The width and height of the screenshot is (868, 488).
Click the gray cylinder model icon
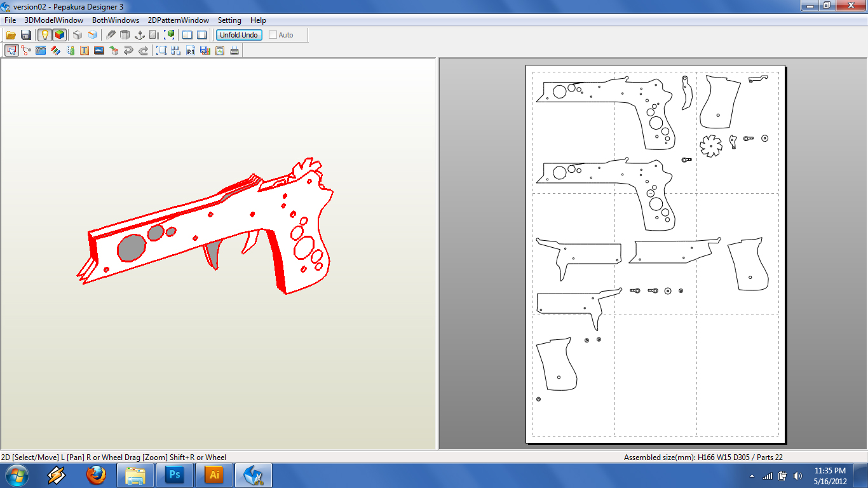click(x=125, y=35)
